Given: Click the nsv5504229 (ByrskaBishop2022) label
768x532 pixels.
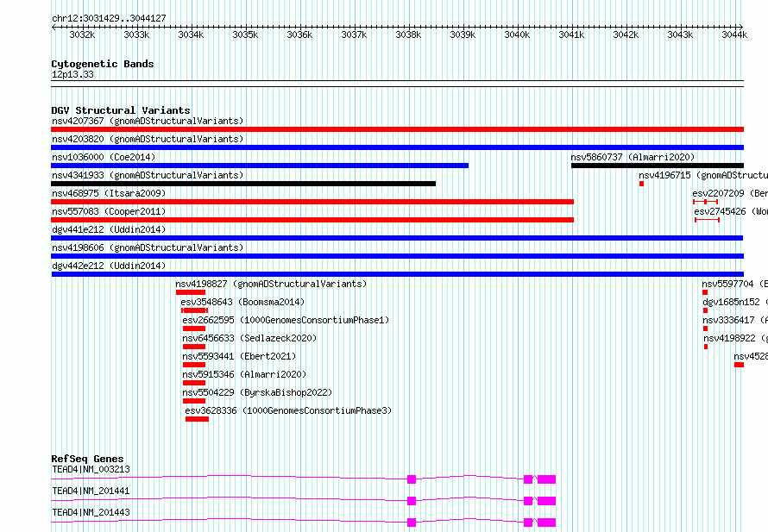Looking at the screenshot, I should pos(257,392).
